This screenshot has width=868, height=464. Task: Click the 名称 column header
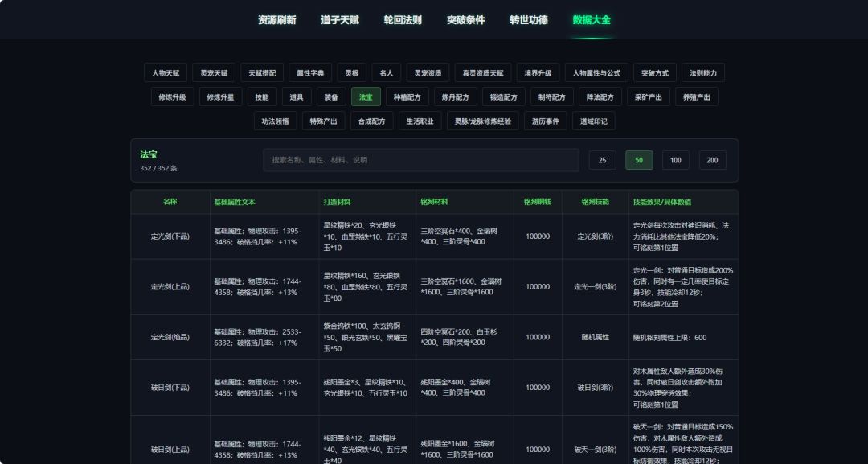tap(170, 202)
